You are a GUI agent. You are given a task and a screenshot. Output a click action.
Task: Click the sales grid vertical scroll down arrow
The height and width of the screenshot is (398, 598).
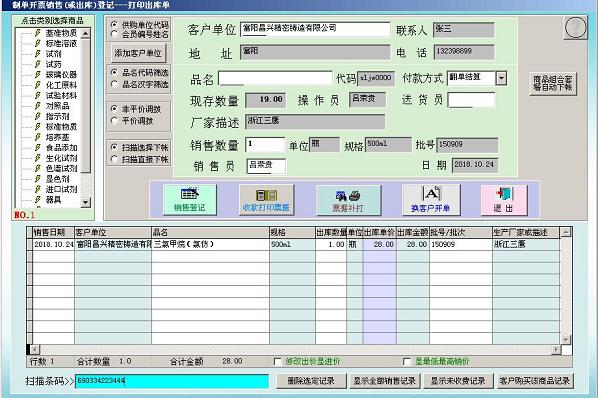tap(566, 339)
